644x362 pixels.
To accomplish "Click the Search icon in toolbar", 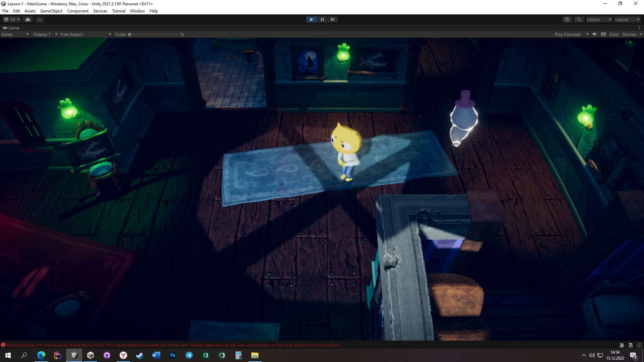I will tap(579, 19).
